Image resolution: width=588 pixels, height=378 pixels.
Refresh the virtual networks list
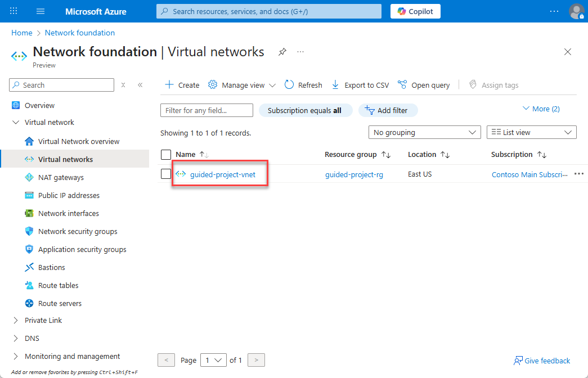pyautogui.click(x=303, y=85)
